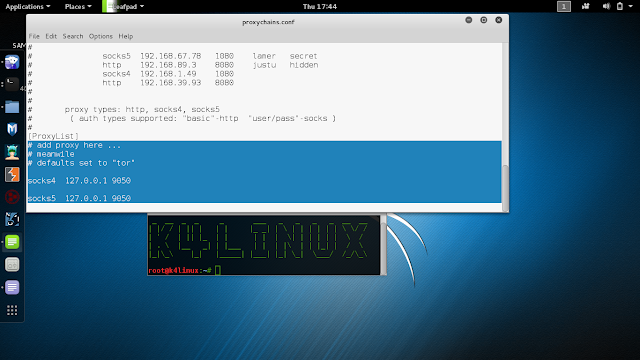Click the 'proxy types: http, socks4, socks5' line
The width and height of the screenshot is (640, 360).
coord(142,109)
